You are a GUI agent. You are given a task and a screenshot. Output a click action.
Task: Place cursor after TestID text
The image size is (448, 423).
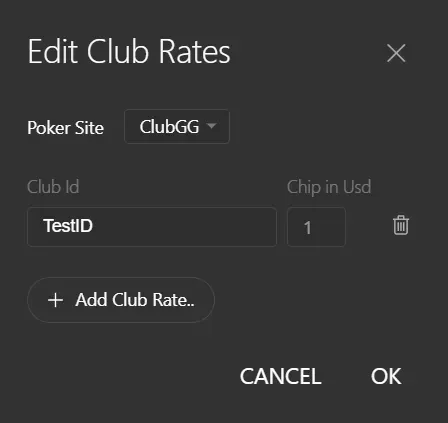point(93,226)
